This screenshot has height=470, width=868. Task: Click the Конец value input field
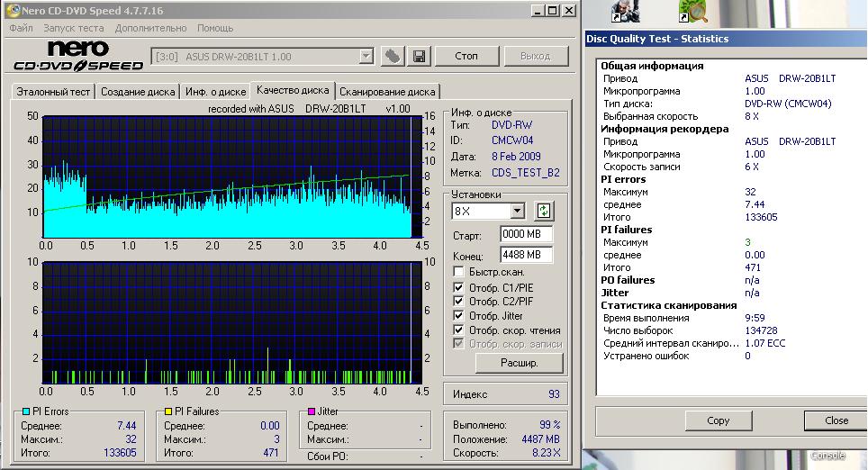pyautogui.click(x=526, y=255)
